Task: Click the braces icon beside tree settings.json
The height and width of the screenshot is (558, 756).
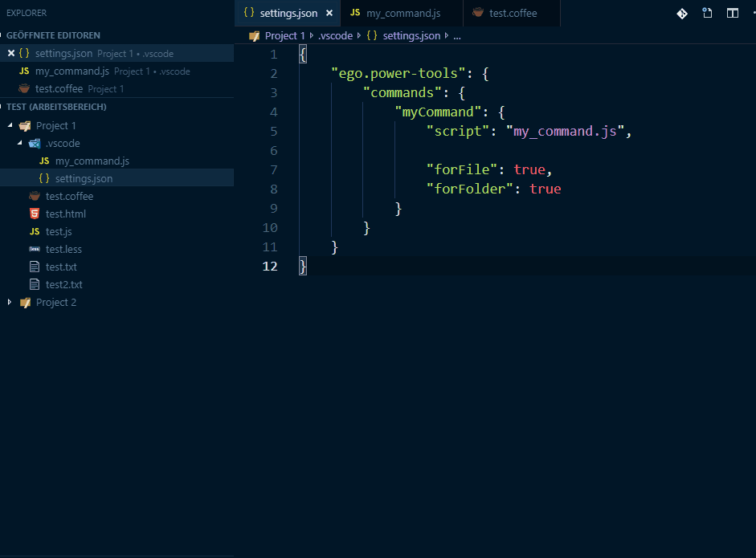Action: tap(44, 178)
